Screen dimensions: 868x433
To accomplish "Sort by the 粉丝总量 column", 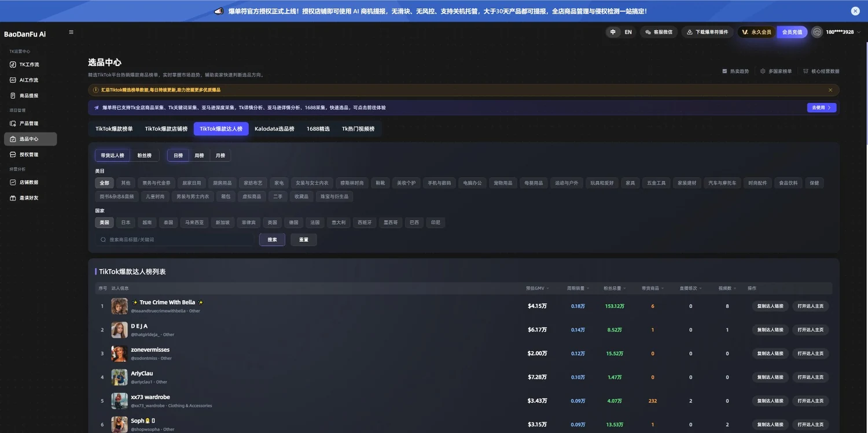I will tap(613, 288).
